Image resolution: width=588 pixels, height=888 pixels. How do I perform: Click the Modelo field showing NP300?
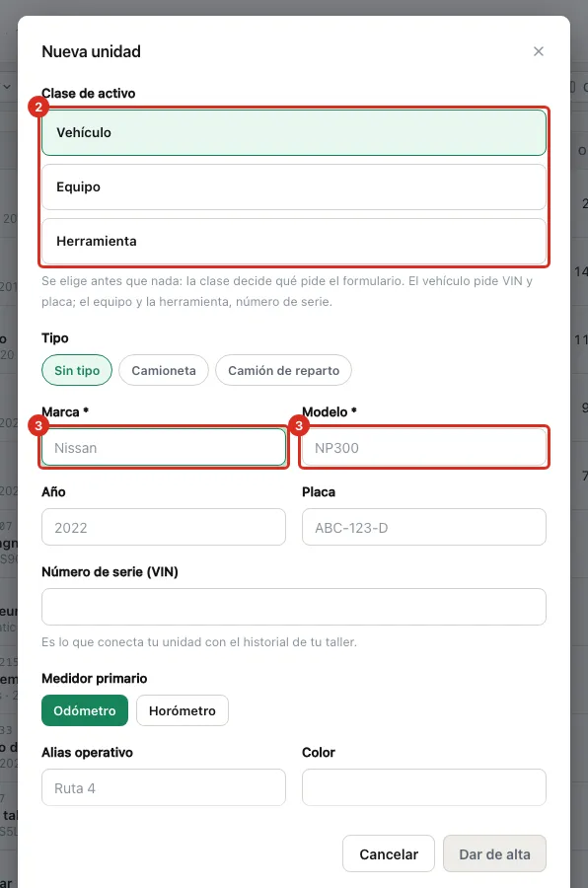[423, 447]
